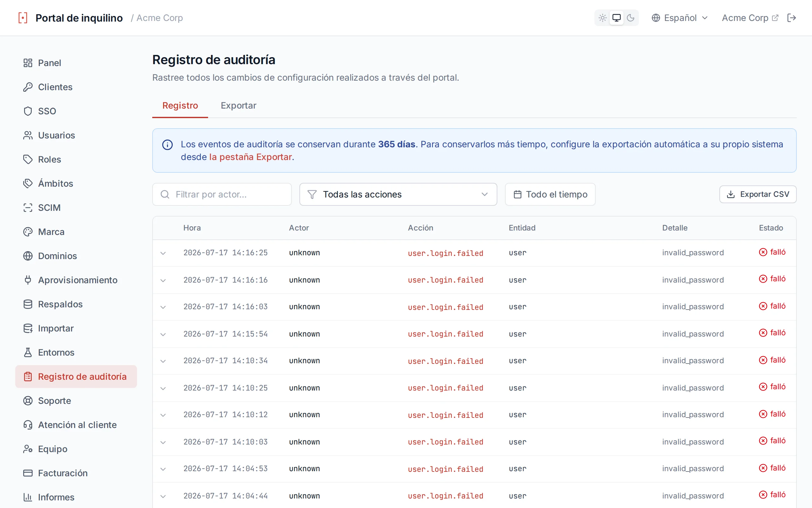Image resolution: width=812 pixels, height=508 pixels.
Task: Expand the row at 14:10:12
Action: click(163, 415)
